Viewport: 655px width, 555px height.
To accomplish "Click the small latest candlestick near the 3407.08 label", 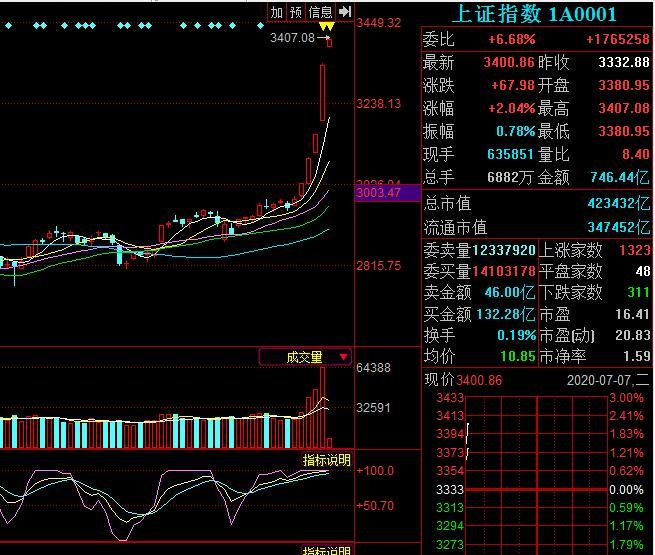I will 330,42.
